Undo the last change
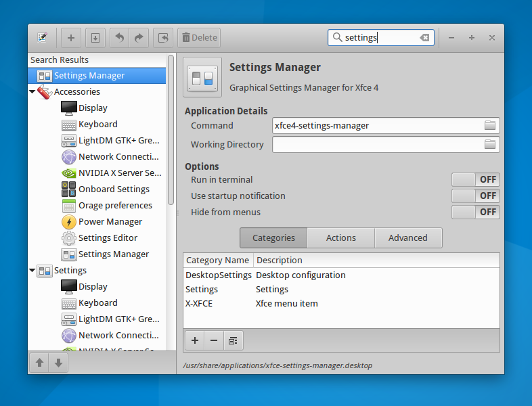Screen dimensions: 532x406 pos(119,38)
